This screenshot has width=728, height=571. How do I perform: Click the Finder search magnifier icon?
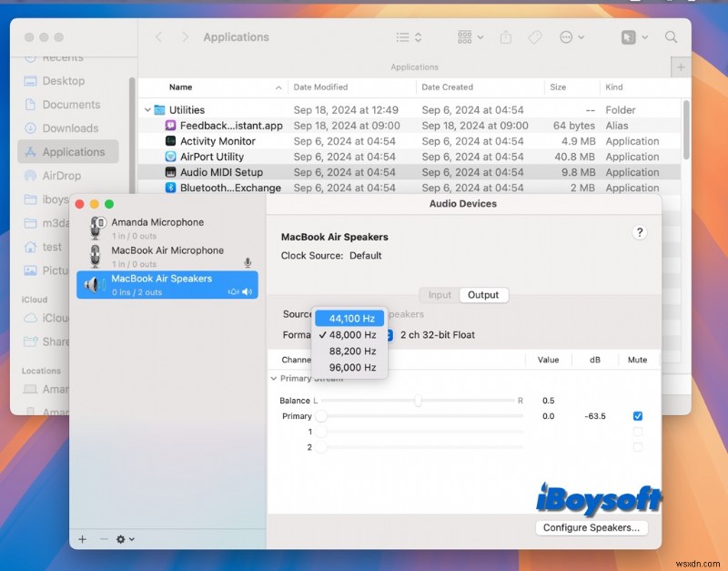pyautogui.click(x=671, y=37)
